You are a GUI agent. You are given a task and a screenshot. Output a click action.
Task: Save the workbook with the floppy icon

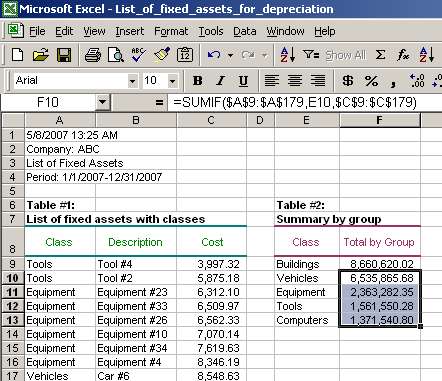click(64, 55)
